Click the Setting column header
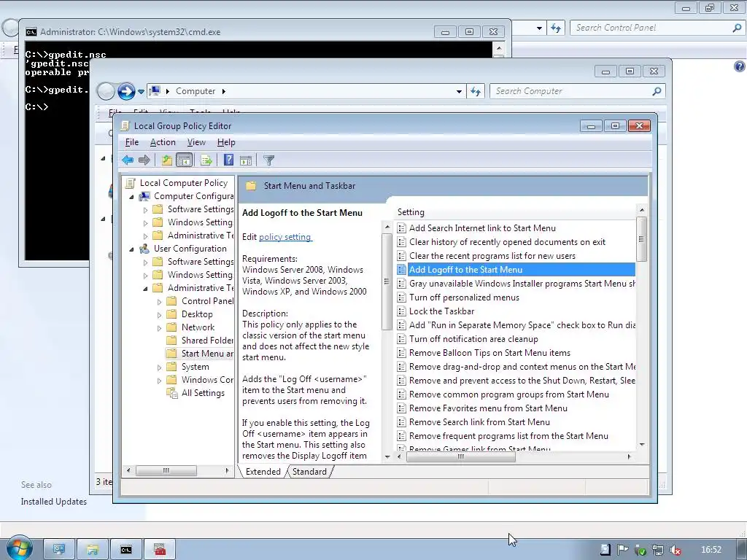747x560 pixels. tap(514, 212)
